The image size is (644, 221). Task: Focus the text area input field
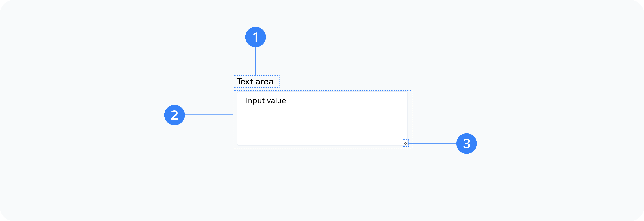(322, 118)
